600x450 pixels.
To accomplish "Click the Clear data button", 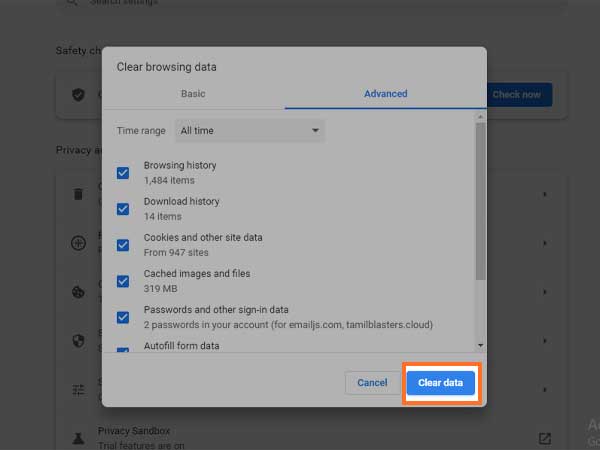I will pos(440,383).
